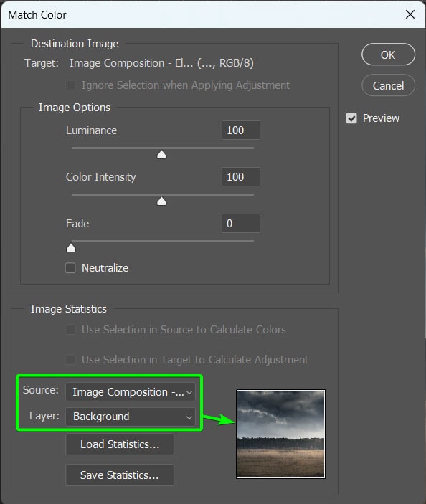Click the Luminance value field
Image resolution: width=426 pixels, height=504 pixels.
241,130
